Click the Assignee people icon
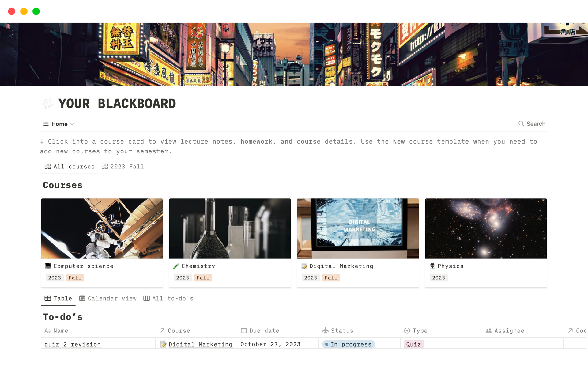 tap(488, 331)
